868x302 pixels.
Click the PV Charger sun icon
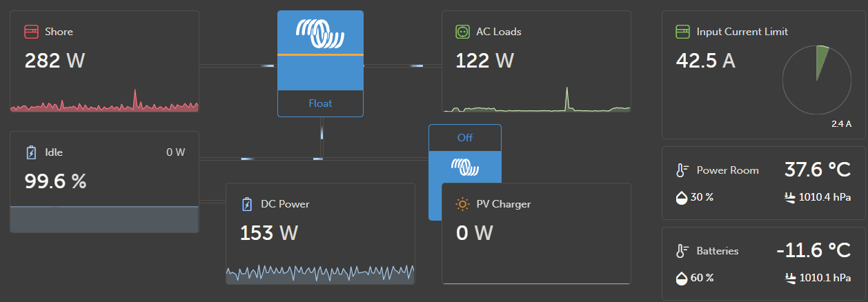point(462,204)
